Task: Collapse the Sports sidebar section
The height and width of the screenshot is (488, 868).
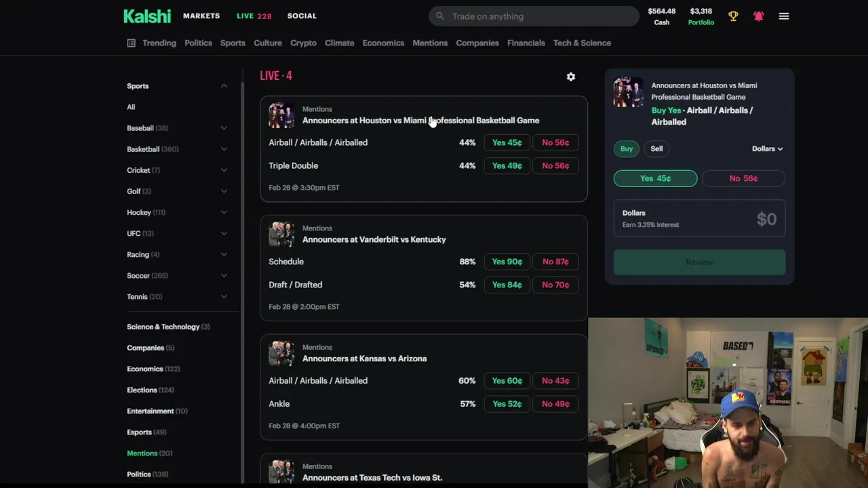Action: click(x=224, y=86)
